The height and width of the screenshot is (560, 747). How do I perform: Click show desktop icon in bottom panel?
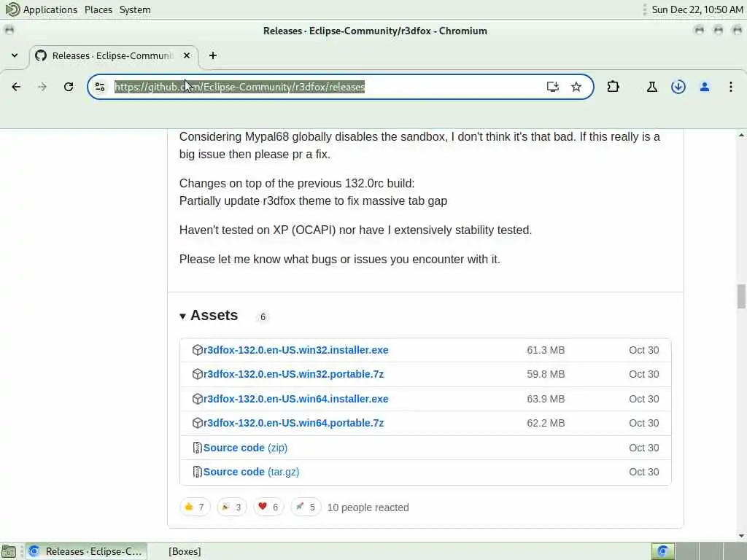[x=9, y=551]
